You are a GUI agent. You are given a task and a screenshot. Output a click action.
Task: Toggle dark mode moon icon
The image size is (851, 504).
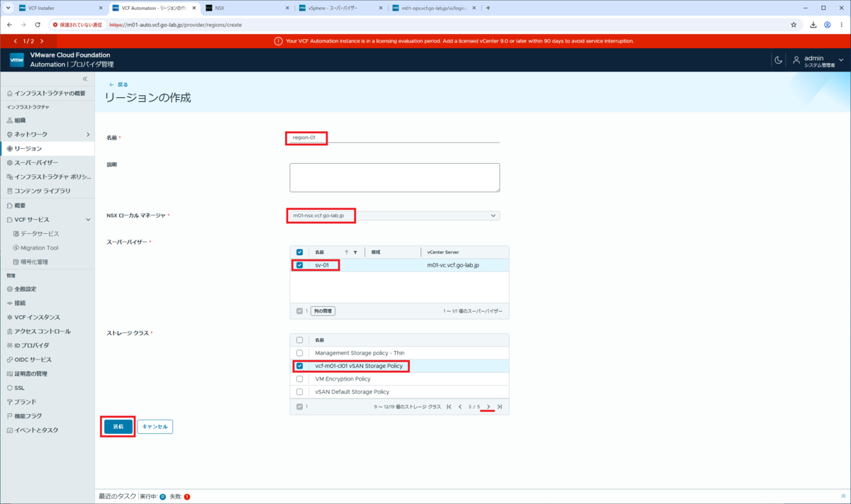(x=778, y=60)
